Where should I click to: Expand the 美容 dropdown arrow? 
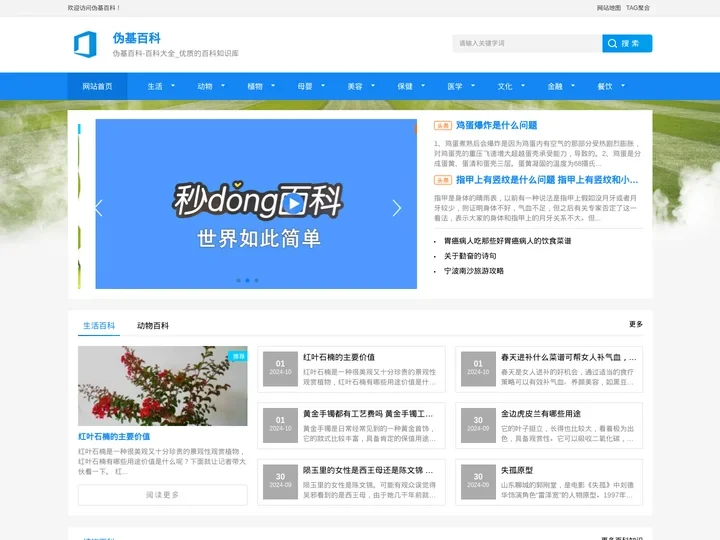373,85
